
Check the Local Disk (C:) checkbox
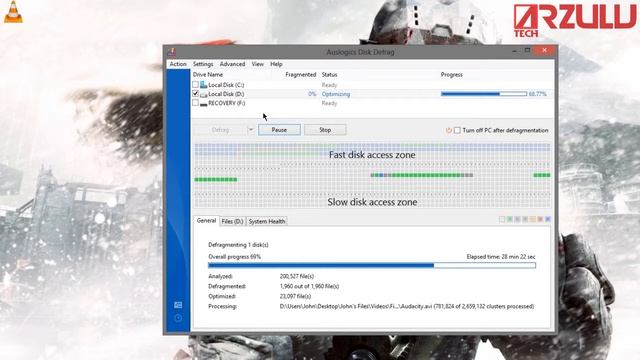click(196, 84)
